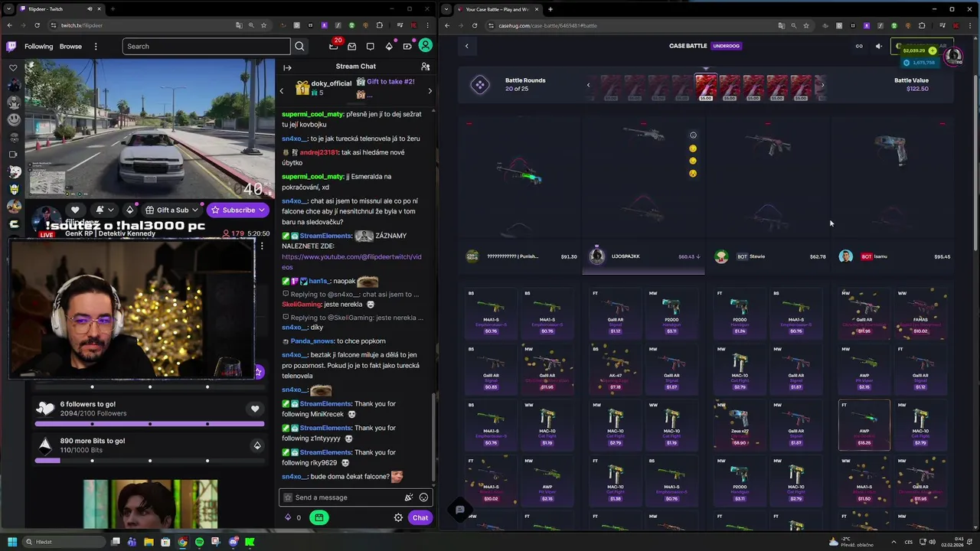Open Twitch Prime loot crown icon with badge 20

point(334,46)
